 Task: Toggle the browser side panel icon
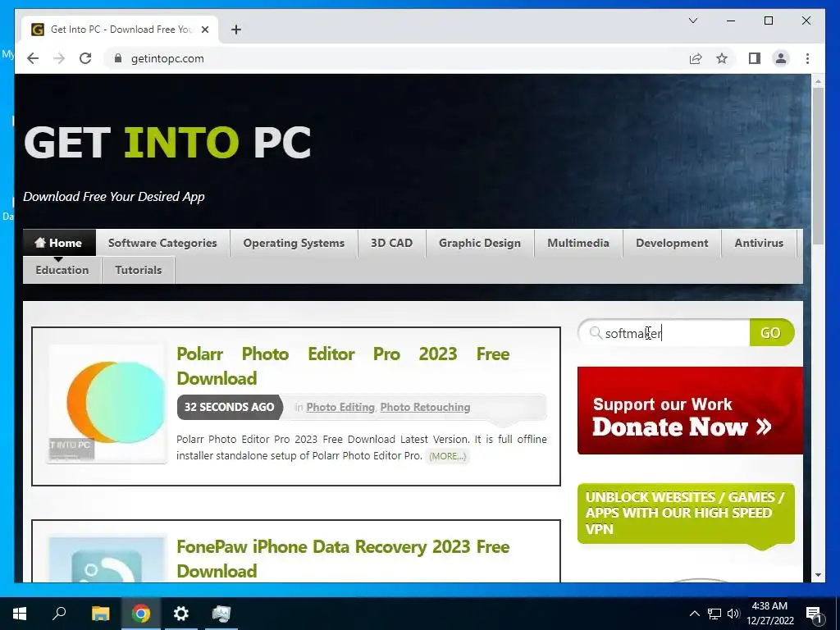coord(755,58)
